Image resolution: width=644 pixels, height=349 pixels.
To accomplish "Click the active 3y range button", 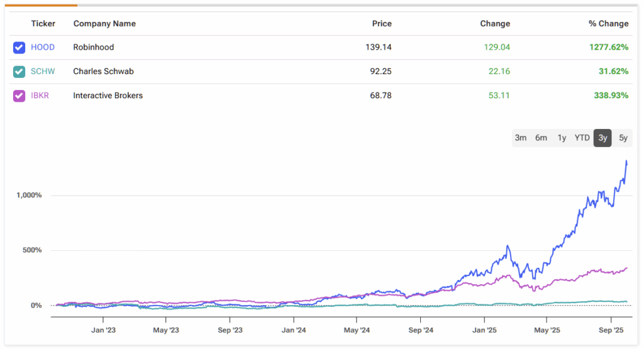I will click(602, 138).
